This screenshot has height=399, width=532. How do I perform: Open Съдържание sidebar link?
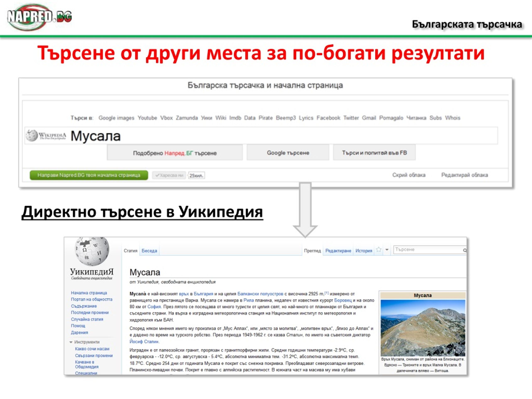click(84, 306)
